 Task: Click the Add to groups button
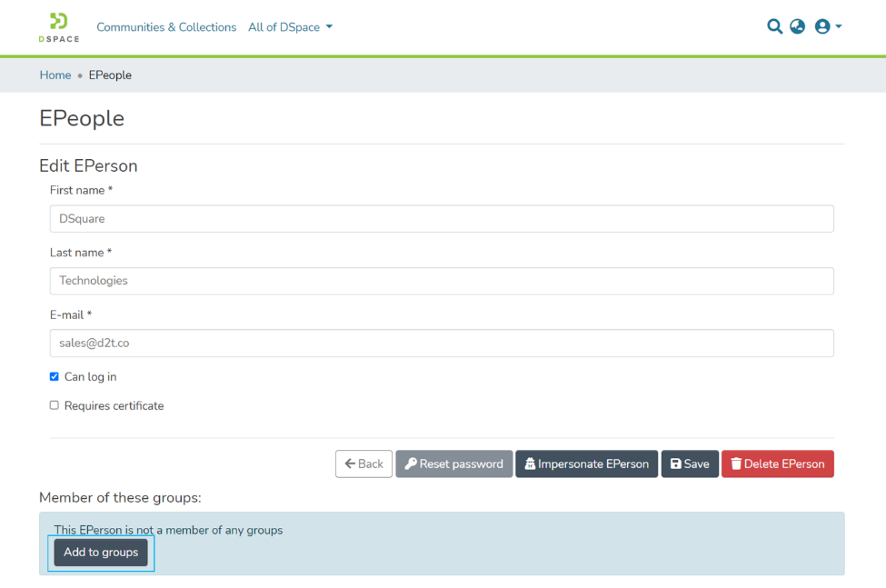(100, 552)
